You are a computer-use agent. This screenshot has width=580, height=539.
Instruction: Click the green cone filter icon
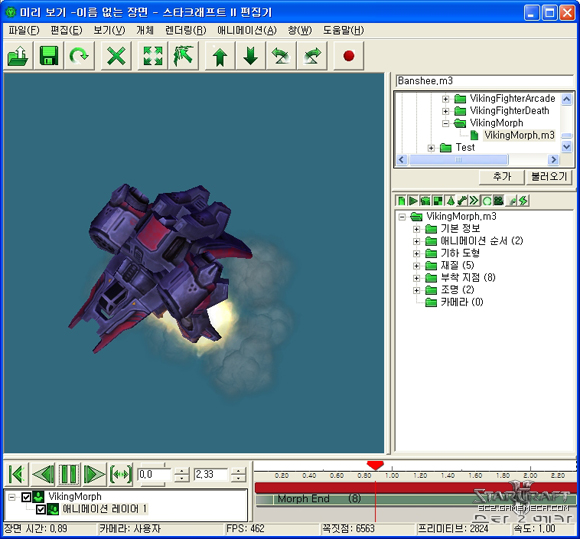(450, 201)
